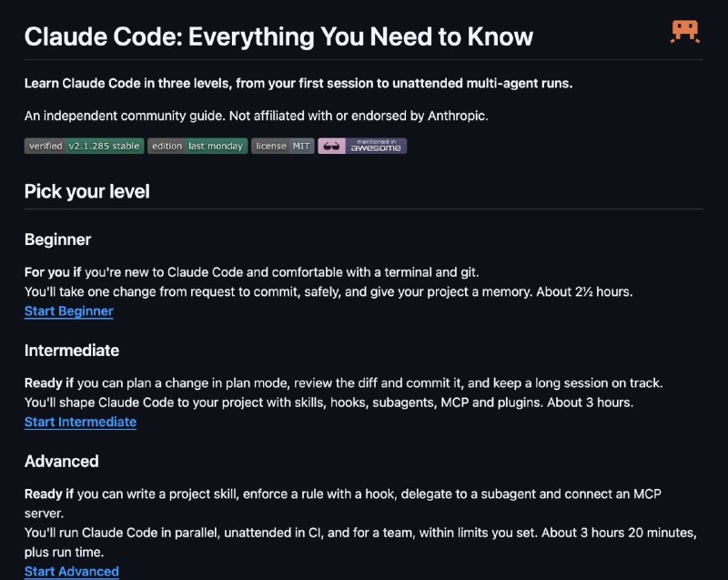Screen dimensions: 728x580
Task: Click the bold 'For you if' text
Action: click(53, 272)
